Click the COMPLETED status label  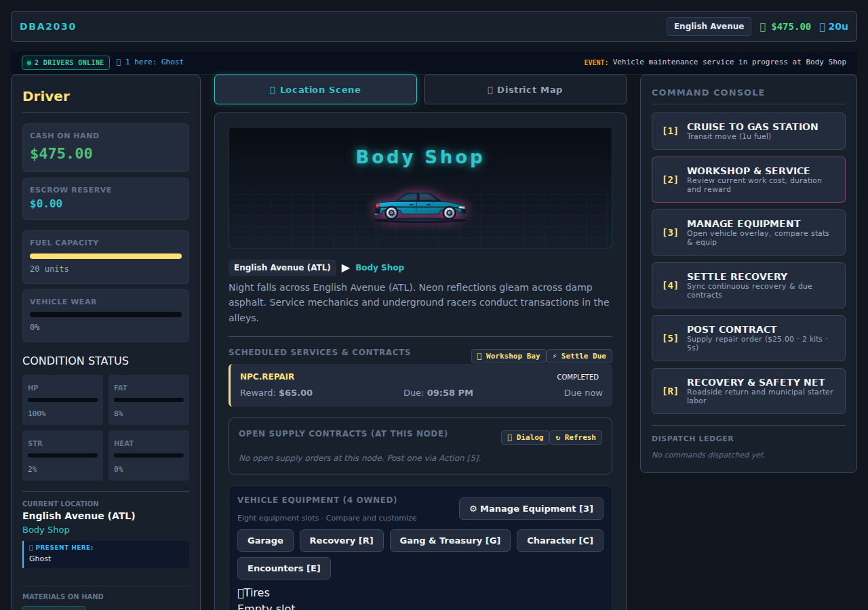(578, 377)
